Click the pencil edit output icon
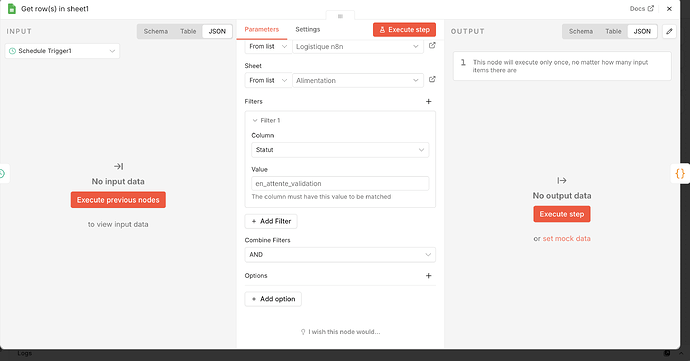690x361 pixels. point(669,31)
